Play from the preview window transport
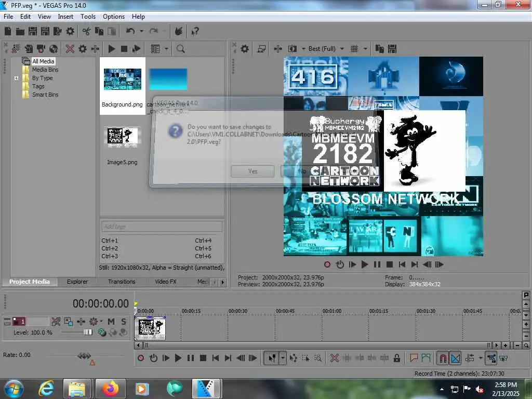The width and height of the screenshot is (532, 399). pos(364,264)
